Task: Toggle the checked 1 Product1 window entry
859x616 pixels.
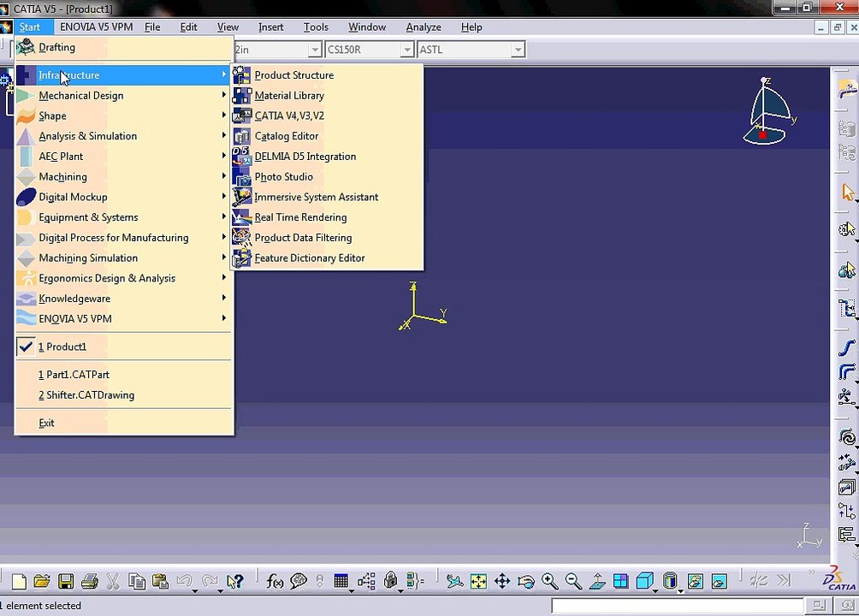Action: [124, 346]
